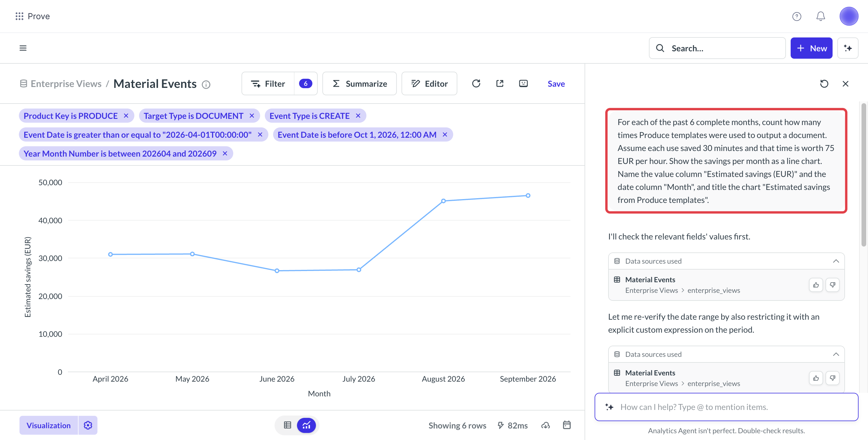Switch to chart view
868x440 pixels.
tap(306, 425)
